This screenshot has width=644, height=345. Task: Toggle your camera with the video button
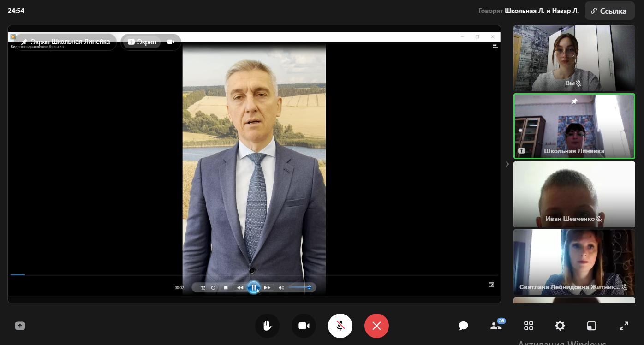click(x=304, y=326)
